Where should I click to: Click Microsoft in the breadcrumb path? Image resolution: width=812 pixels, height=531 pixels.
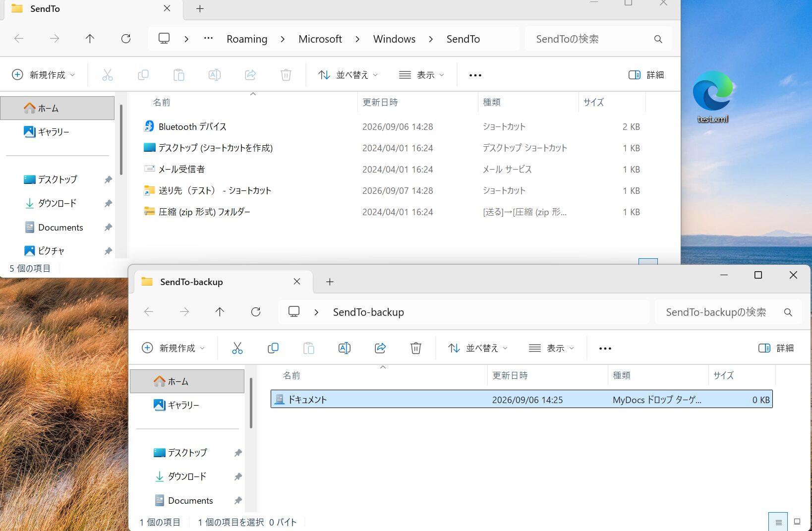coord(320,39)
